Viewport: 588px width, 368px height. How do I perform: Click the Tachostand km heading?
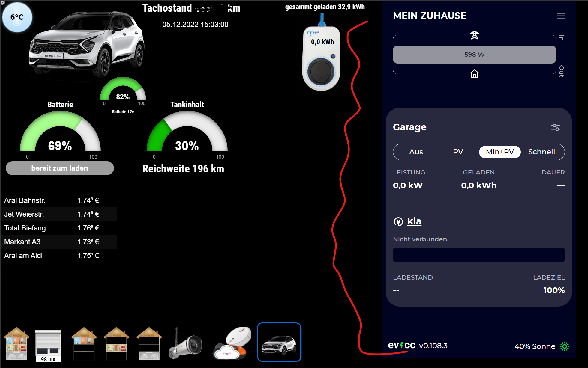pos(191,8)
